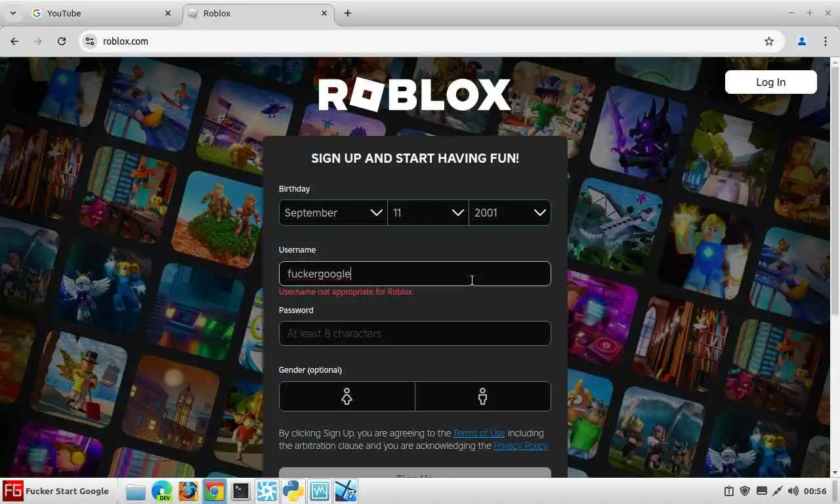Image resolution: width=840 pixels, height=504 pixels.
Task: Bookmark this page with the star icon
Action: pyautogui.click(x=769, y=41)
